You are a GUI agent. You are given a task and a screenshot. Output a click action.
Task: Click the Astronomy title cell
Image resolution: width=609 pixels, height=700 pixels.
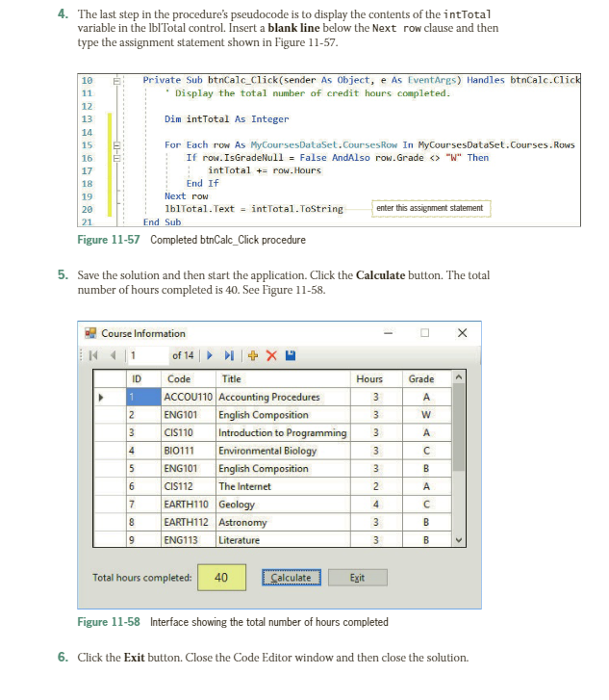pos(283,522)
